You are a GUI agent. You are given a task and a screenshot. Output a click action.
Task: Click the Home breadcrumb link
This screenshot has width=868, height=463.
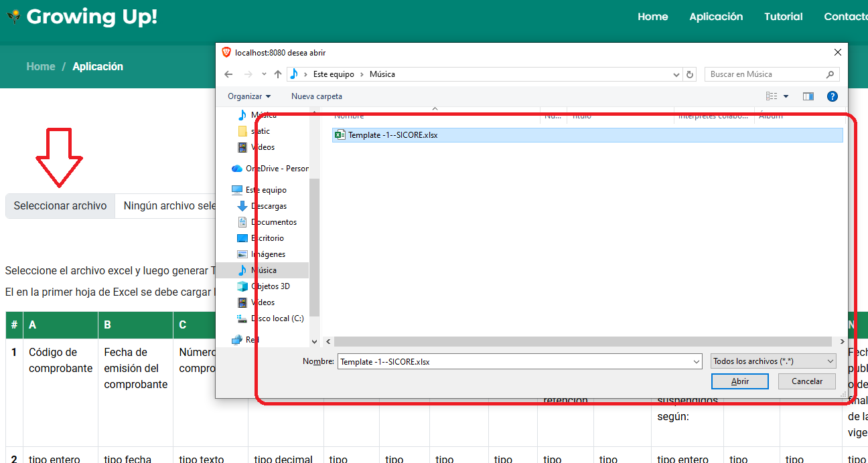41,66
